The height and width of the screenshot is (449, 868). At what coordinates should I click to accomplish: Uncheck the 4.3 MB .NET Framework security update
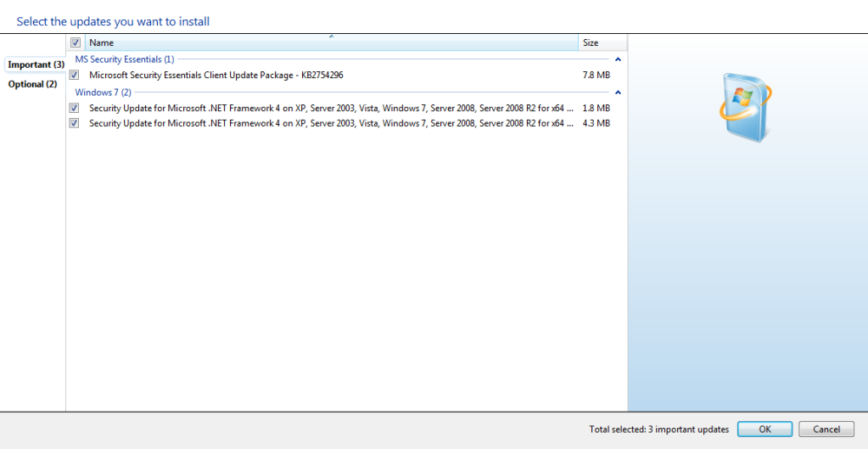coord(74,123)
